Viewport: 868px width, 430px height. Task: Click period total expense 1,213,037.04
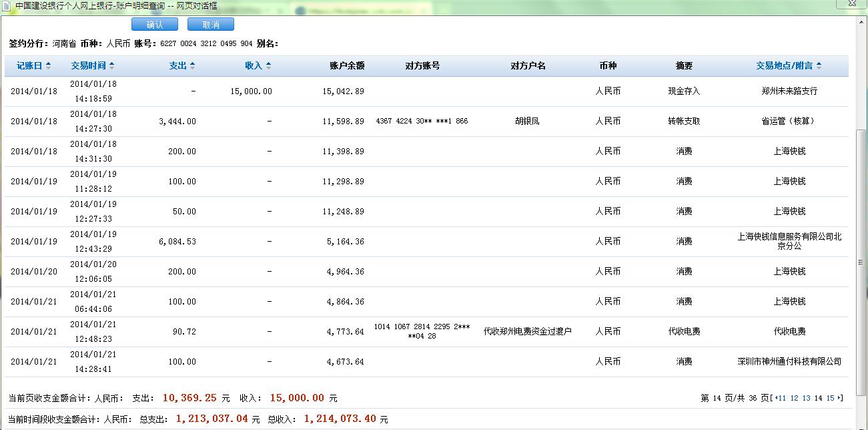coord(212,419)
